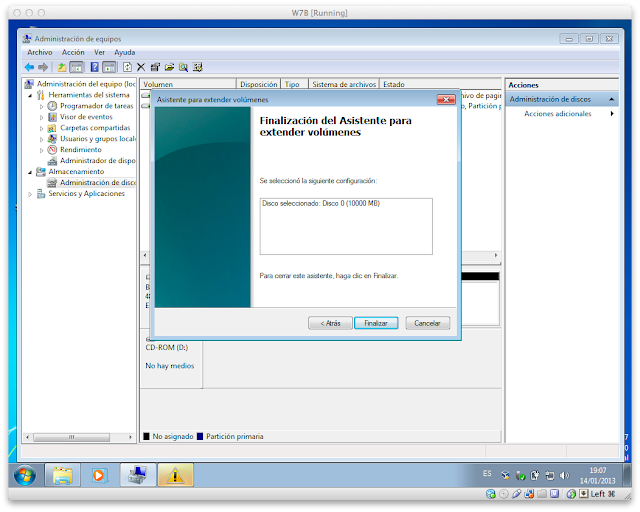Click the tree pane horizontal scrollbar thumb
Screen dimensions: 640x512
coord(72,437)
